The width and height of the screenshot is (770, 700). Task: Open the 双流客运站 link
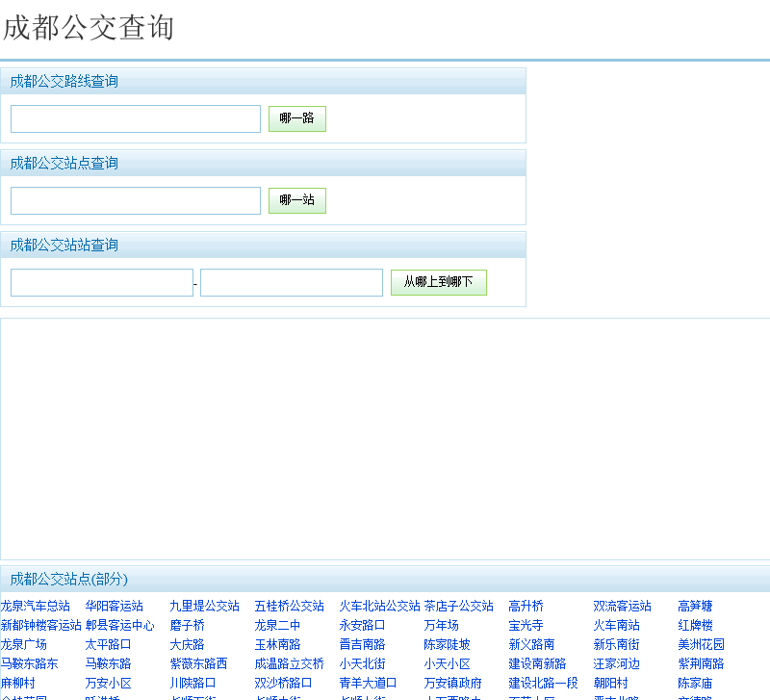click(x=622, y=607)
